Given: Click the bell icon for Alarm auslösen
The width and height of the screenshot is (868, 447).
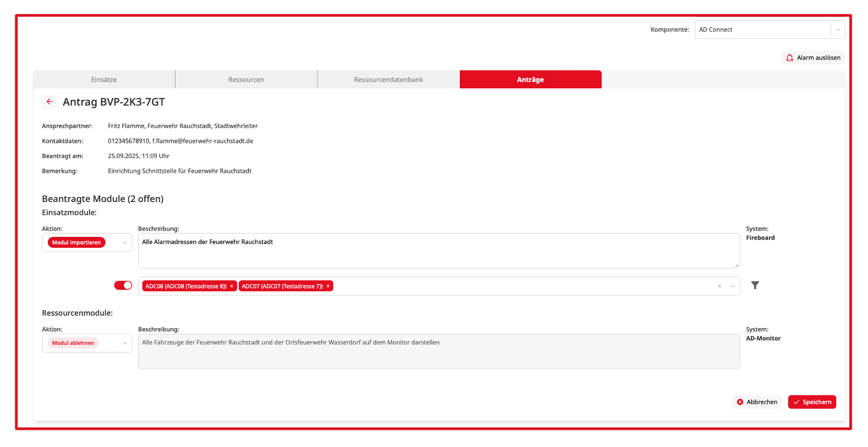Looking at the screenshot, I should pyautogui.click(x=790, y=58).
